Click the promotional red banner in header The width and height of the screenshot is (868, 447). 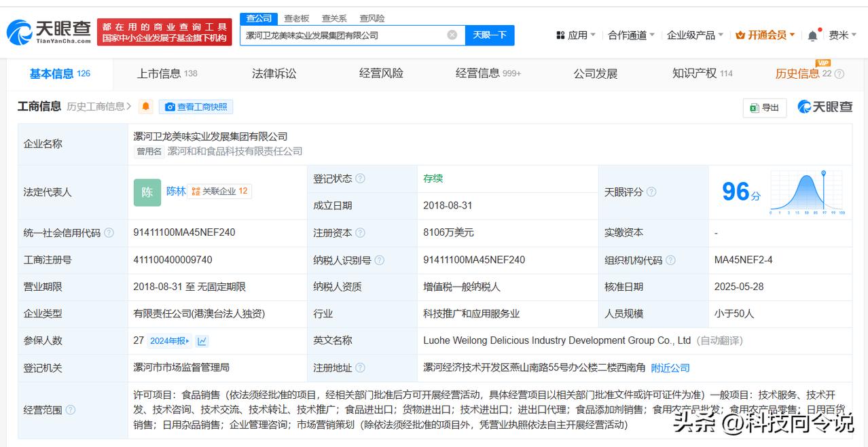(164, 32)
